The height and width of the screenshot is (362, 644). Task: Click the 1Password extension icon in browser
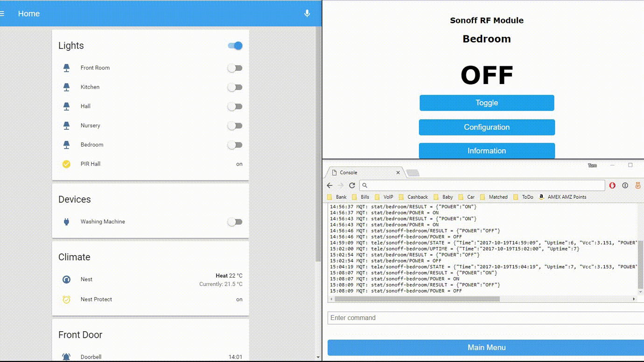625,185
